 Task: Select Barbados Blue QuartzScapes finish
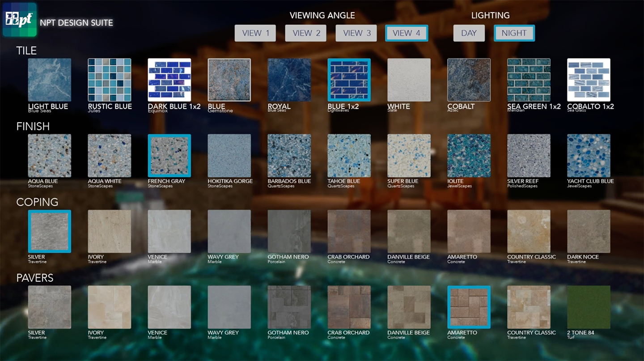289,156
